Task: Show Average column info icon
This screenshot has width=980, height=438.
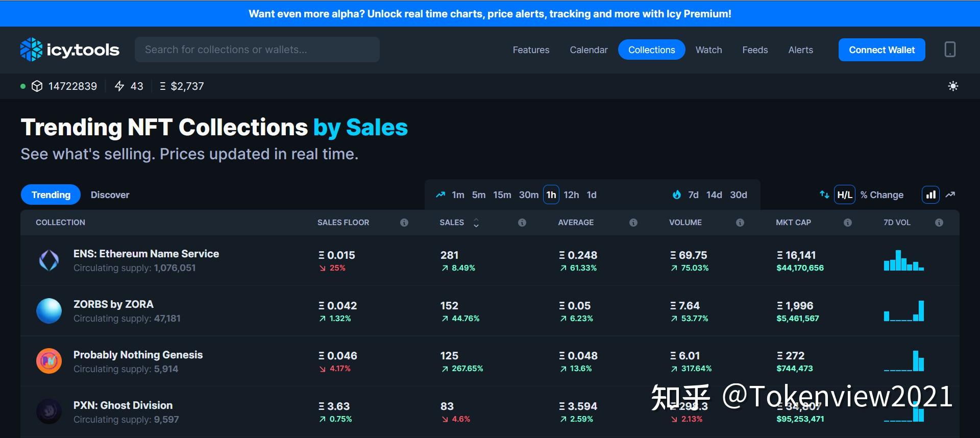Action: pos(633,223)
